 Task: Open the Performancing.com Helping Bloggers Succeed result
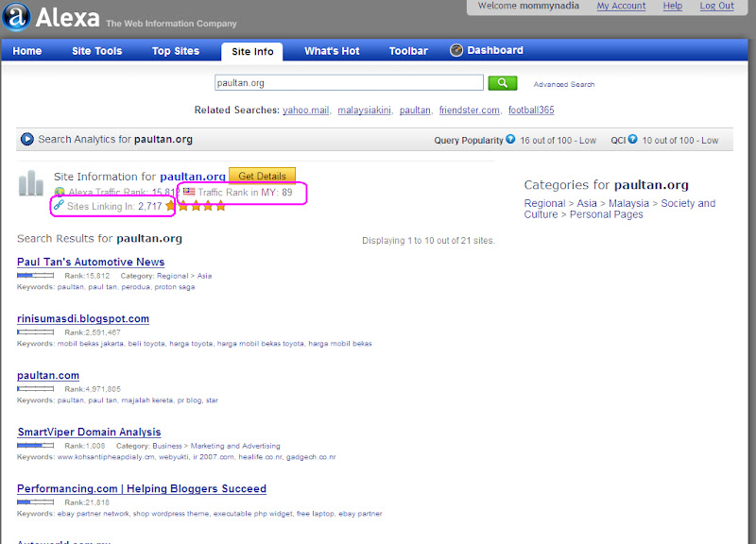(141, 488)
